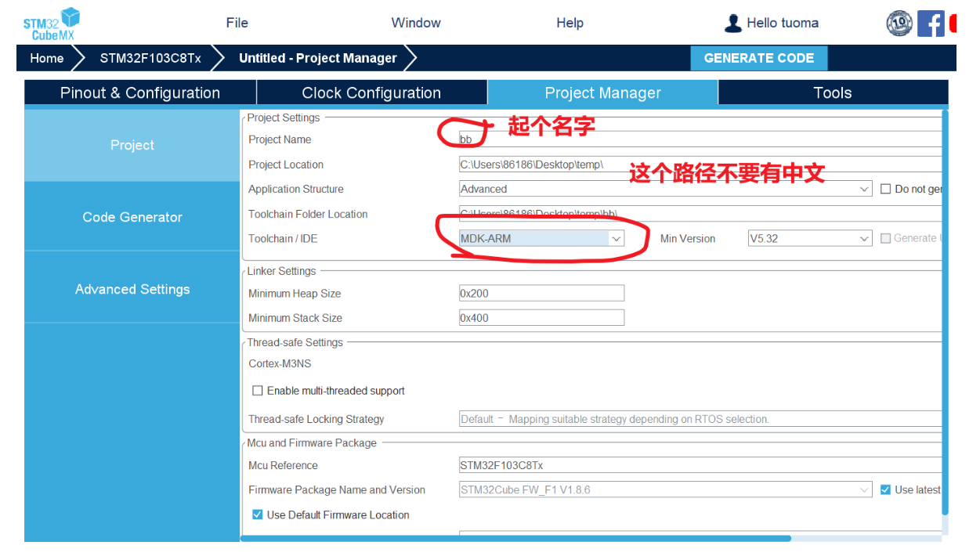Click the horizontal scrollbar
This screenshot has width=980, height=560.
pos(516,538)
